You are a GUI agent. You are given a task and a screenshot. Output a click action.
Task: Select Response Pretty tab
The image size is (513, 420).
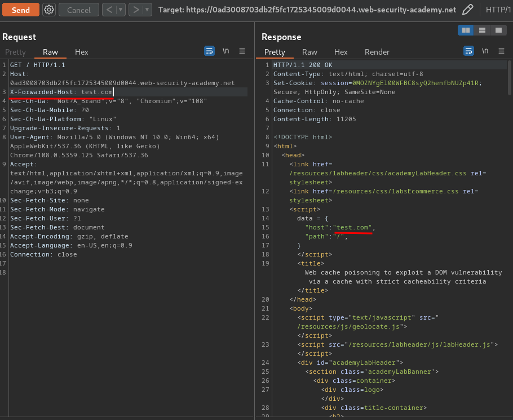tap(275, 52)
